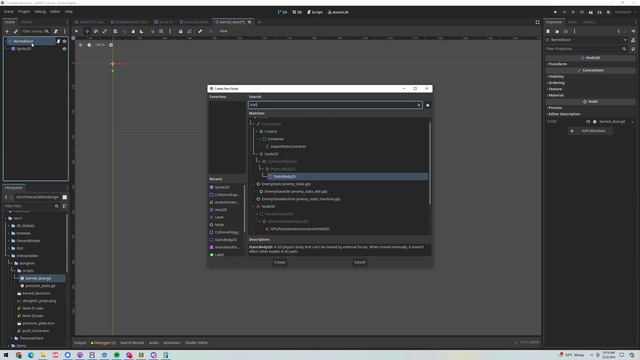640x360 pixels.
Task: Click the lock selected node icon
Action: tap(180, 31)
